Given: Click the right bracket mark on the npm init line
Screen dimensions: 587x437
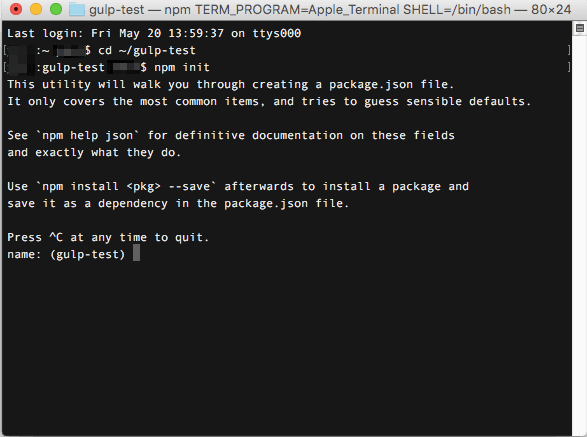Looking at the screenshot, I should coord(569,67).
